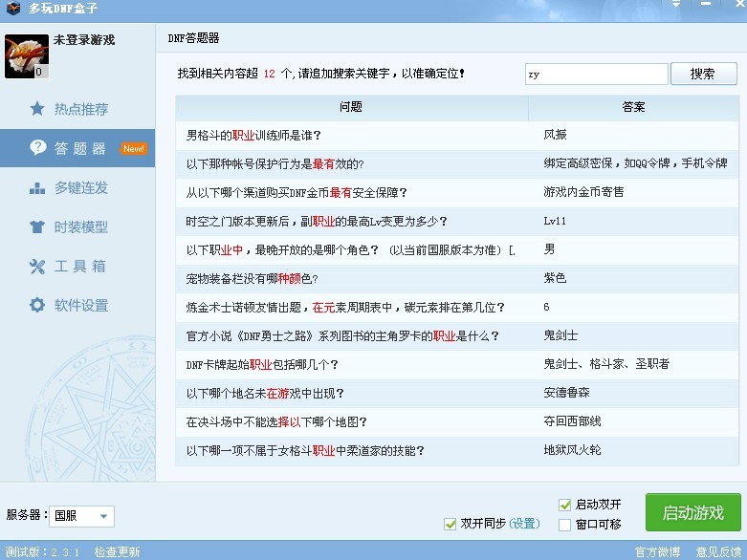This screenshot has width=747, height=560.
Task: Click the wrench icon beside 工具箱
Action: (37, 266)
